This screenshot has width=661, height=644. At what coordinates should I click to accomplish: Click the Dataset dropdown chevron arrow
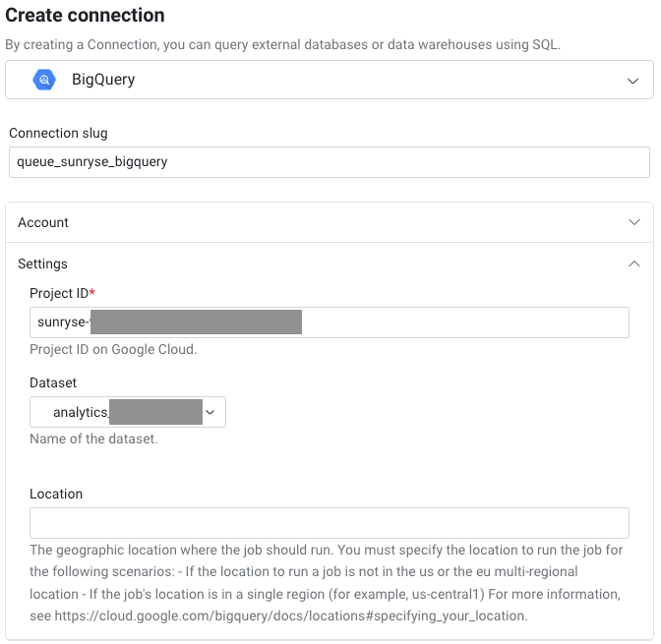210,412
